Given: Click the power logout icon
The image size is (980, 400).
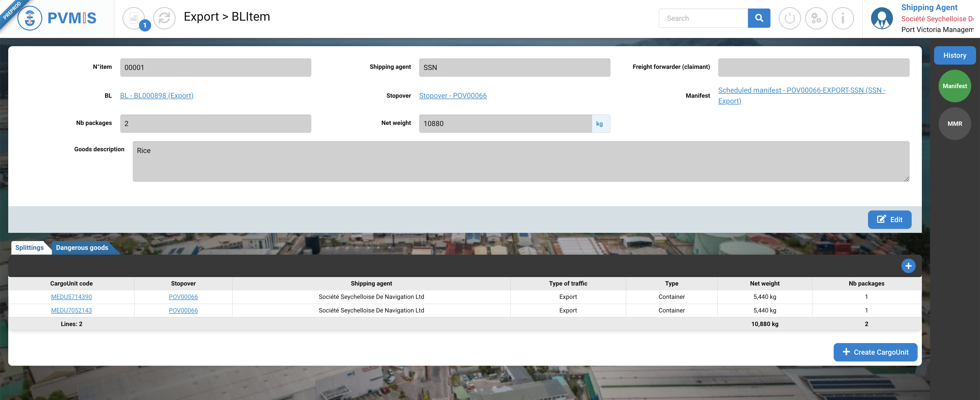Looking at the screenshot, I should coord(789,18).
